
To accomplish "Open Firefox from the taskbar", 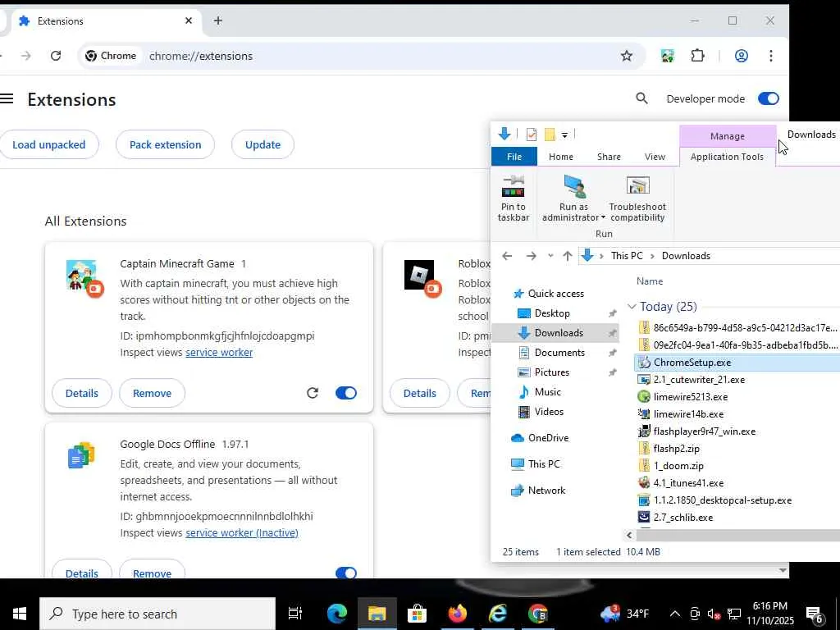I will pos(457,614).
